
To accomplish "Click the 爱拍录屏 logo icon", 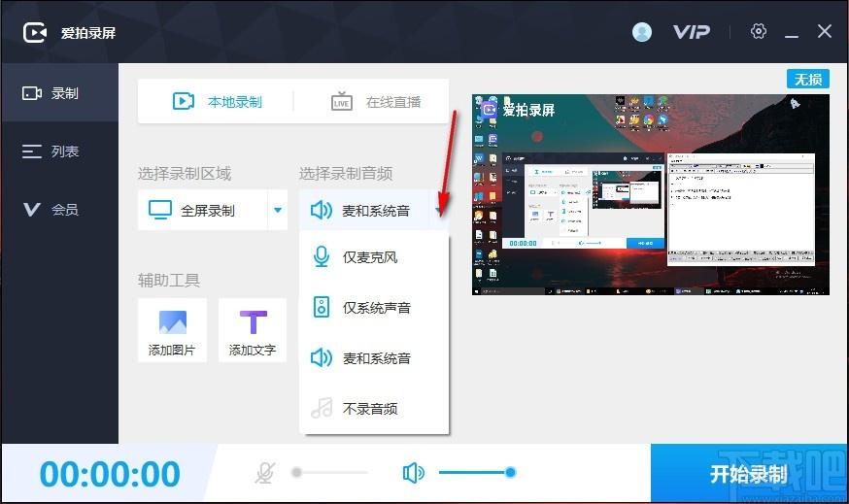I will coord(35,32).
